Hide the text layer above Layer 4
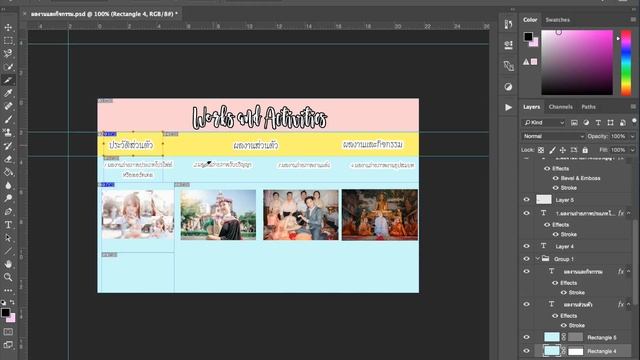The image size is (640, 360). (x=527, y=213)
